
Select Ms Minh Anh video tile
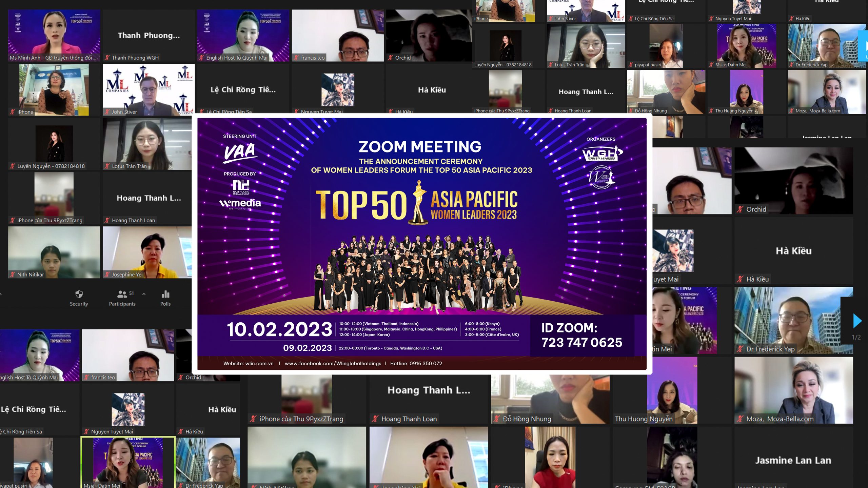(54, 36)
